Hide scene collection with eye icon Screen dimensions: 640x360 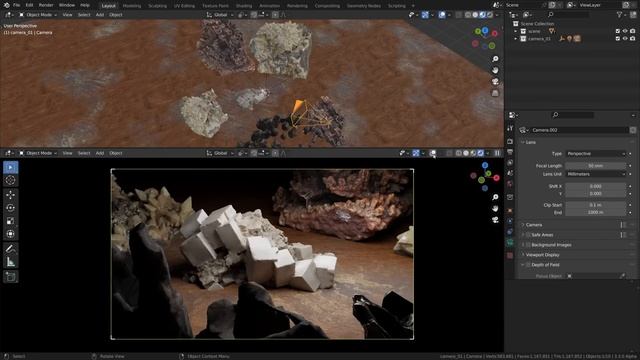point(625,31)
